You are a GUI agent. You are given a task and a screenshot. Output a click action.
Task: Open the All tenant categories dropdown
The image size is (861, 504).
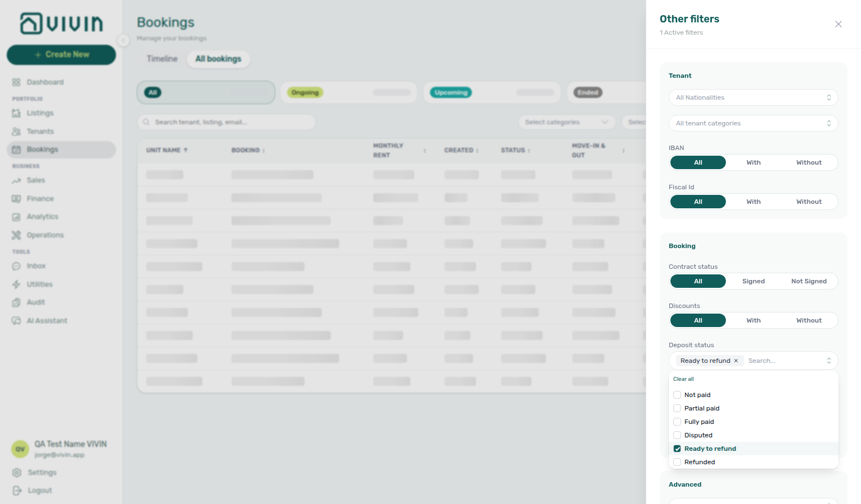[753, 123]
